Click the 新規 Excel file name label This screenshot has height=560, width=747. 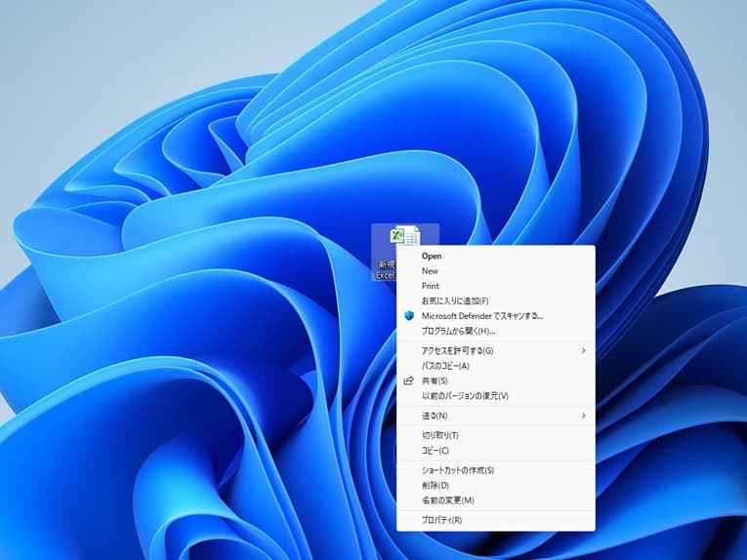[387, 270]
